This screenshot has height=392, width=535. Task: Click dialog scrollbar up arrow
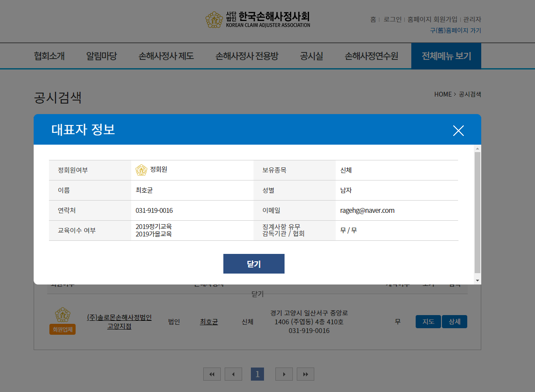(477, 149)
